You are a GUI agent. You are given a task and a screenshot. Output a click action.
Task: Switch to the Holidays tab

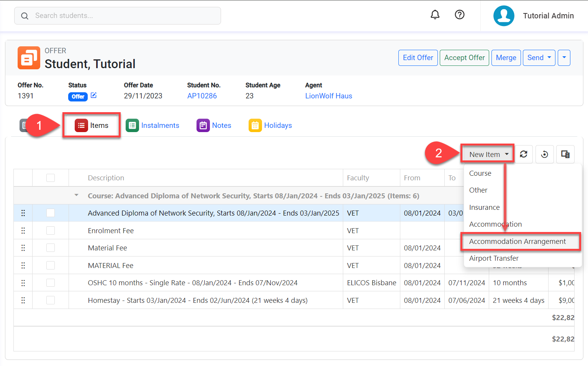tap(270, 125)
